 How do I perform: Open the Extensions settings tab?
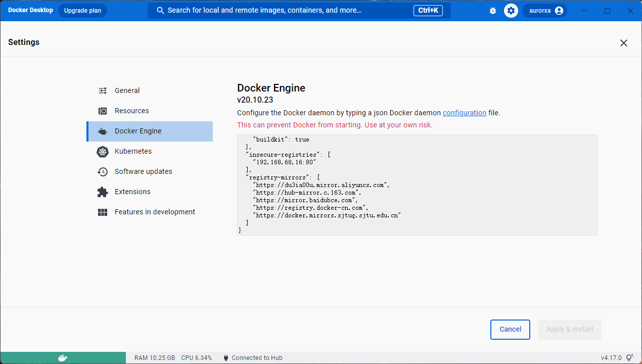(150, 192)
